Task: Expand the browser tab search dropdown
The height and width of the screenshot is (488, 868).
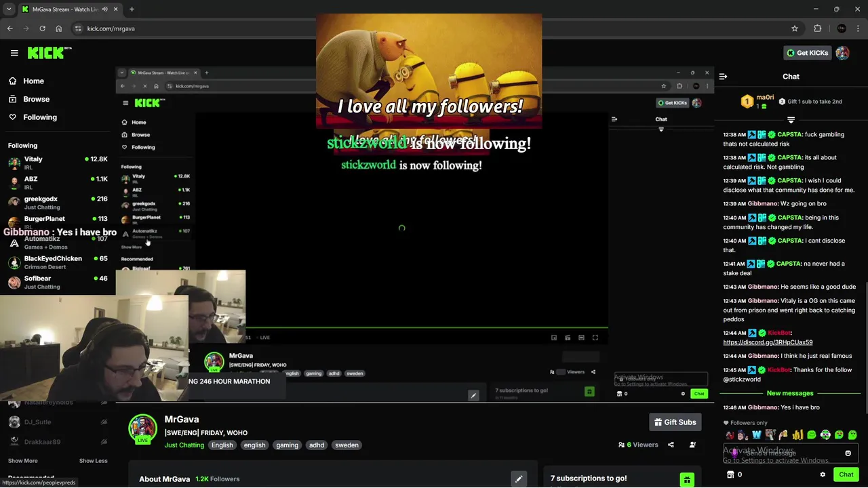Action: click(9, 9)
